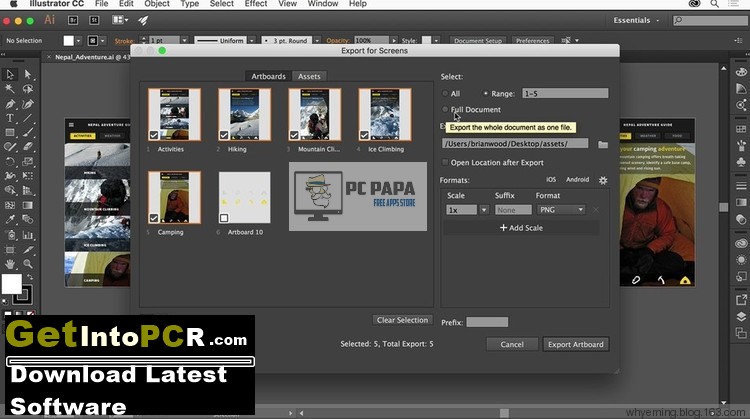Switch to the Artboards tab

pyautogui.click(x=268, y=77)
